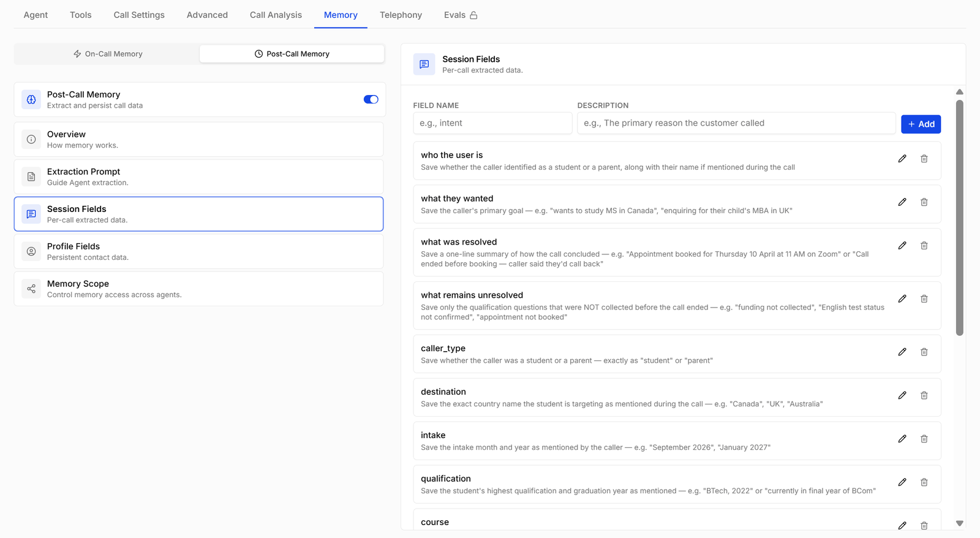Delete the qualification field
980x538 pixels.
[x=924, y=483]
